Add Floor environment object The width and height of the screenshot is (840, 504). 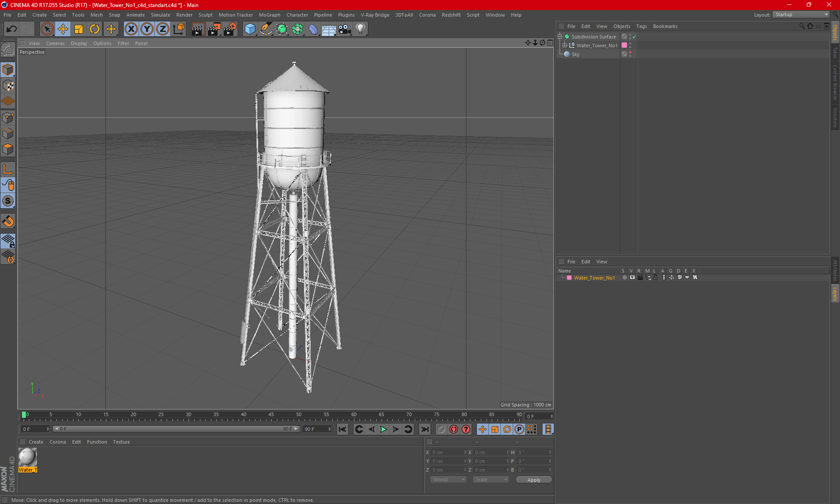click(x=329, y=29)
